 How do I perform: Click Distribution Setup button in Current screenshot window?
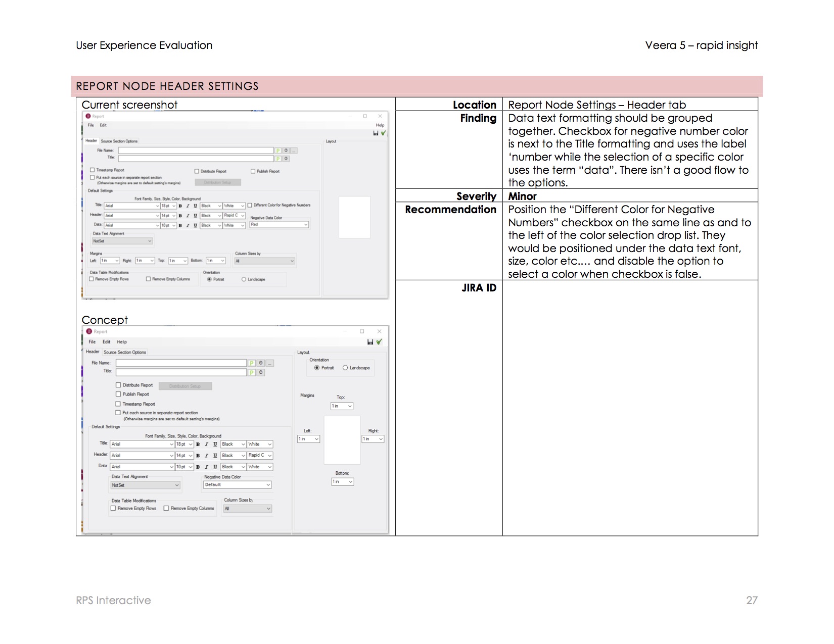218,182
